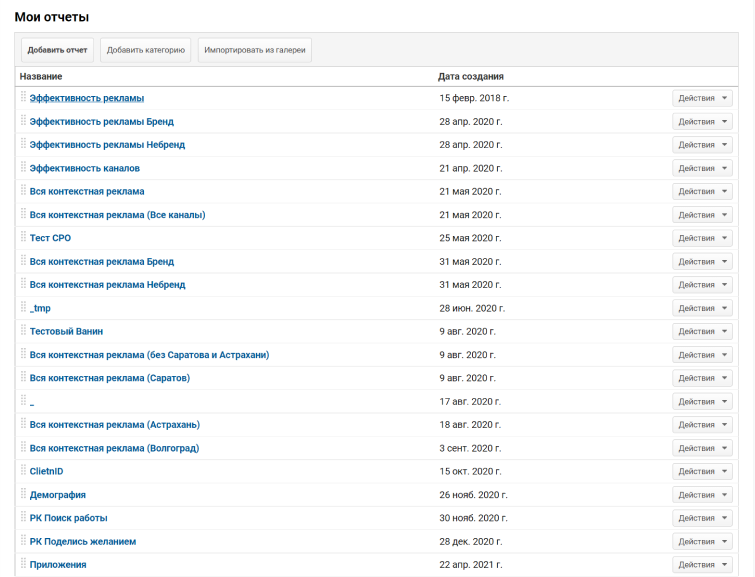Click drag handle icon beside _tmp report
This screenshot has width=755, height=577.
coord(23,308)
